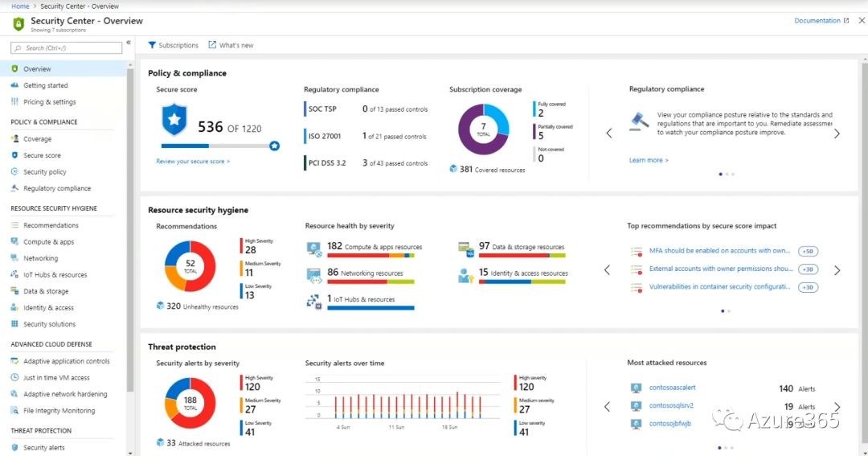Open Just in time VM access
The height and width of the screenshot is (456, 868).
[x=56, y=378]
